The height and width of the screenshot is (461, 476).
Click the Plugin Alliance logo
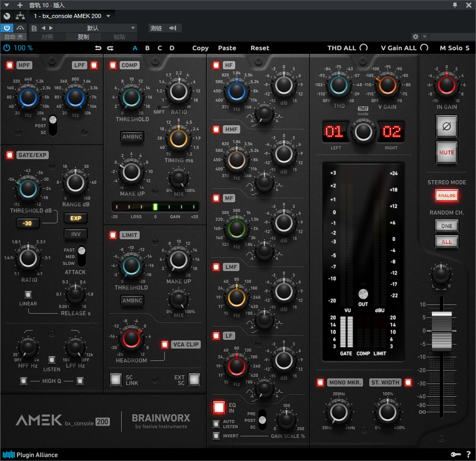coord(30,455)
